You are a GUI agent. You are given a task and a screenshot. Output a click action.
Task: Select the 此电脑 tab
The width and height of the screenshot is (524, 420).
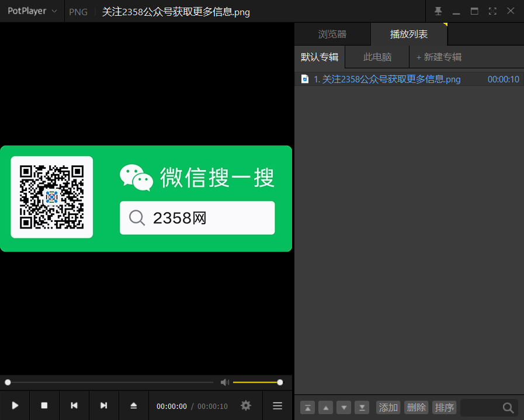tap(377, 57)
